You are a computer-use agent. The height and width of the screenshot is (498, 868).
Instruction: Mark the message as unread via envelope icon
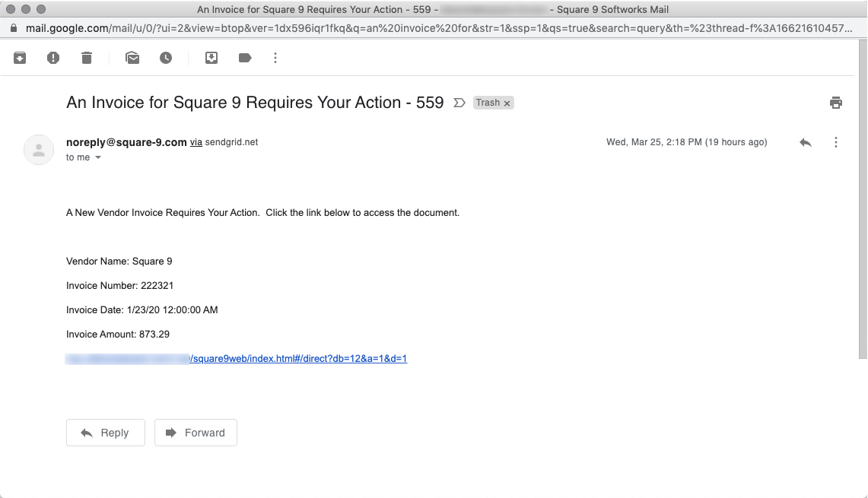click(x=132, y=58)
